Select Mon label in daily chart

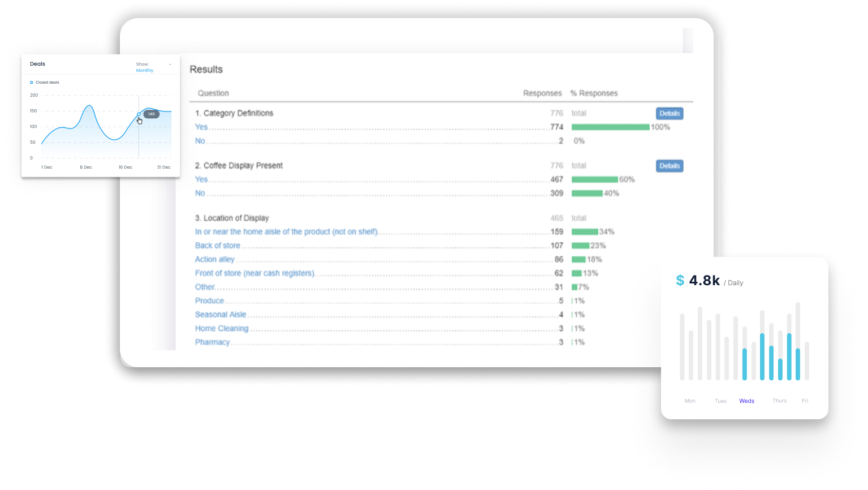point(690,401)
